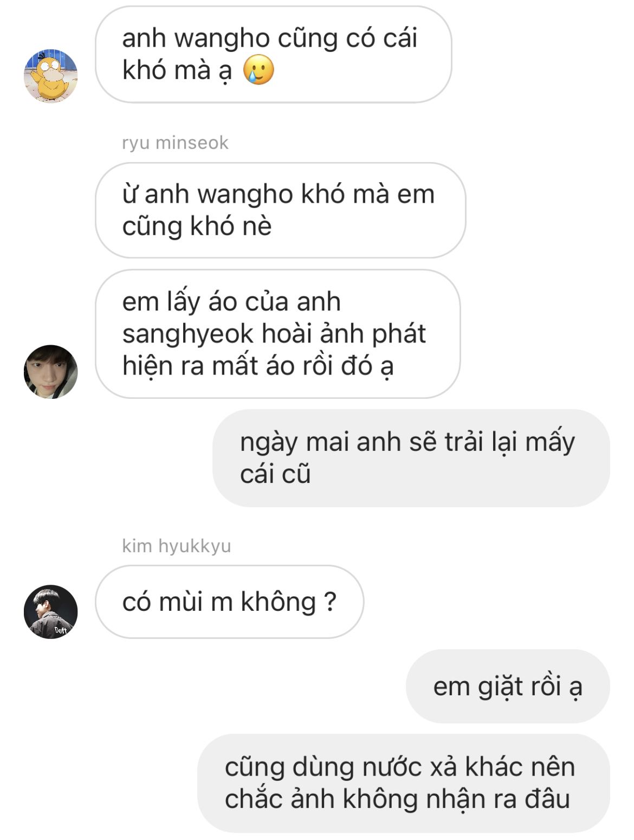Open the Psyduck avatar profile
This screenshot has width=634, height=840.
coord(51,75)
